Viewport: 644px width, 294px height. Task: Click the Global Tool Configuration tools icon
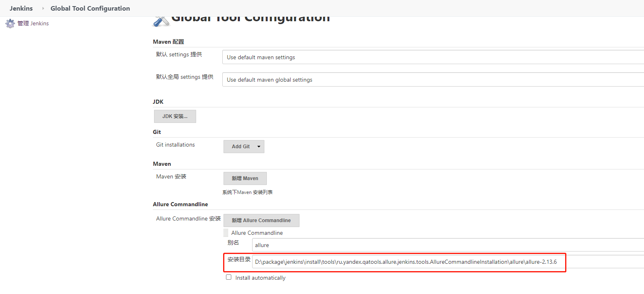coord(161,21)
